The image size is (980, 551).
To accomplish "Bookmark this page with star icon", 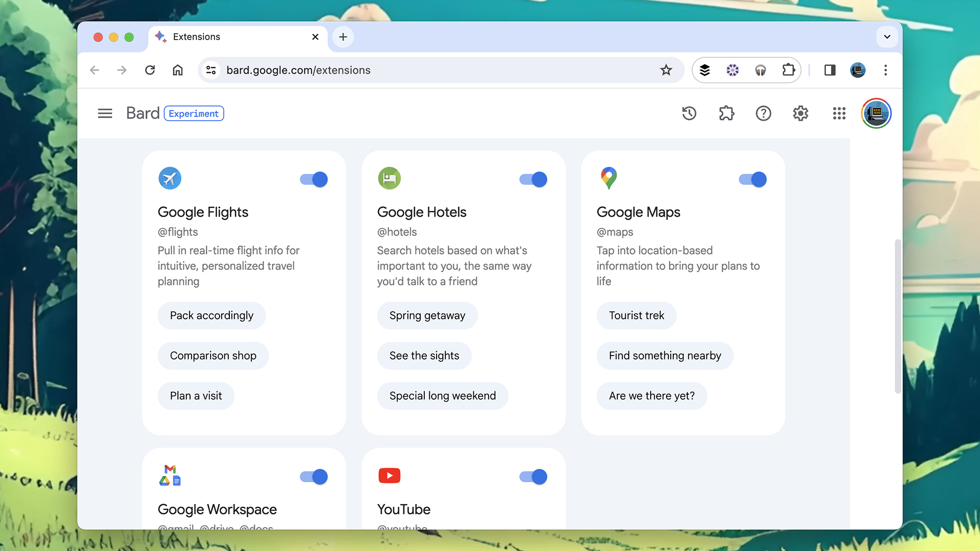I will pos(665,70).
